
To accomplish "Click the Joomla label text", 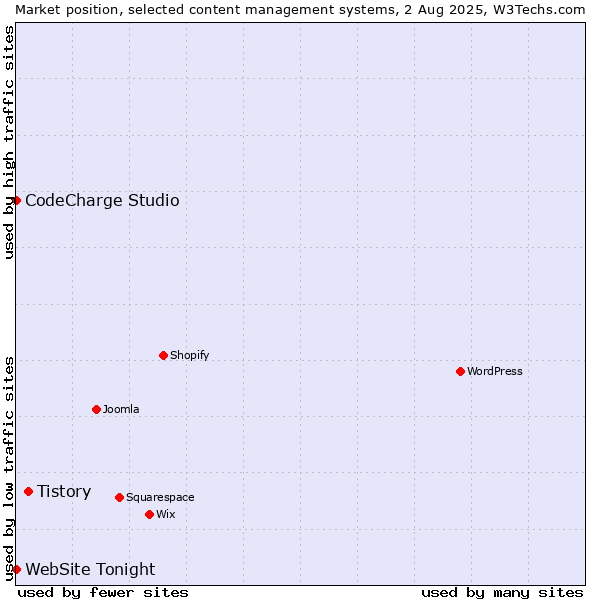I will point(121,409).
